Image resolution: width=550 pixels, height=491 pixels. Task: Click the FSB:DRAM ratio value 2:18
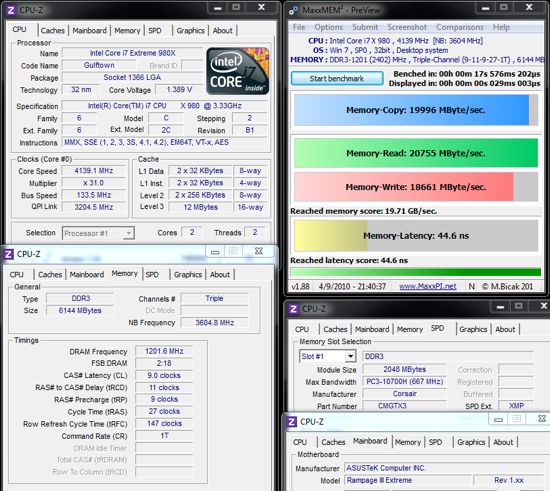[164, 363]
